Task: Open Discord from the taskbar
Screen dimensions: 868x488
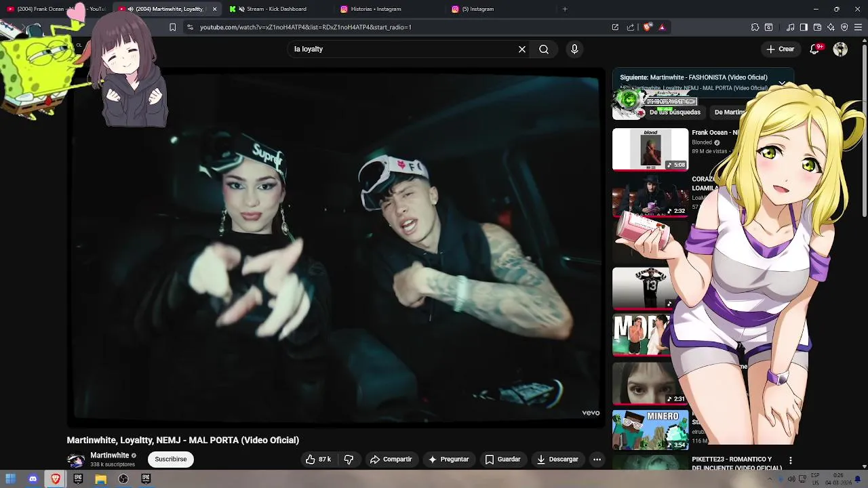Action: [x=33, y=479]
